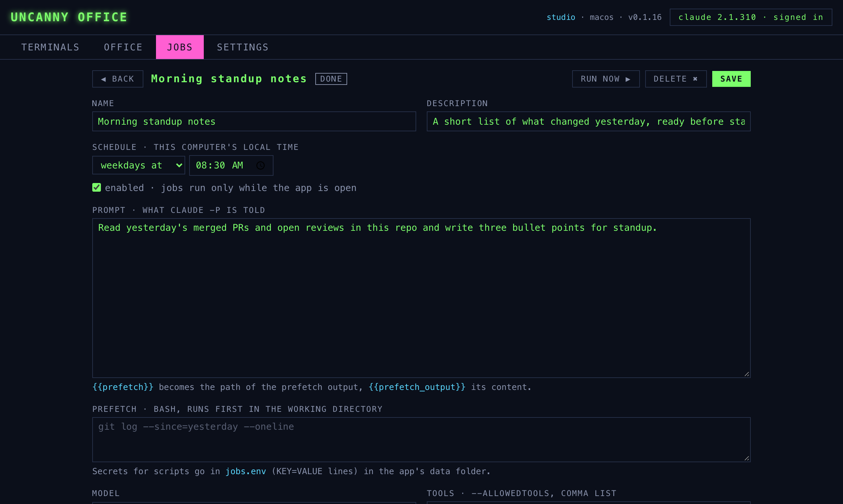Viewport: 843px width, 504px height.
Task: Click the prompt textarea resize handle
Action: [x=746, y=374]
